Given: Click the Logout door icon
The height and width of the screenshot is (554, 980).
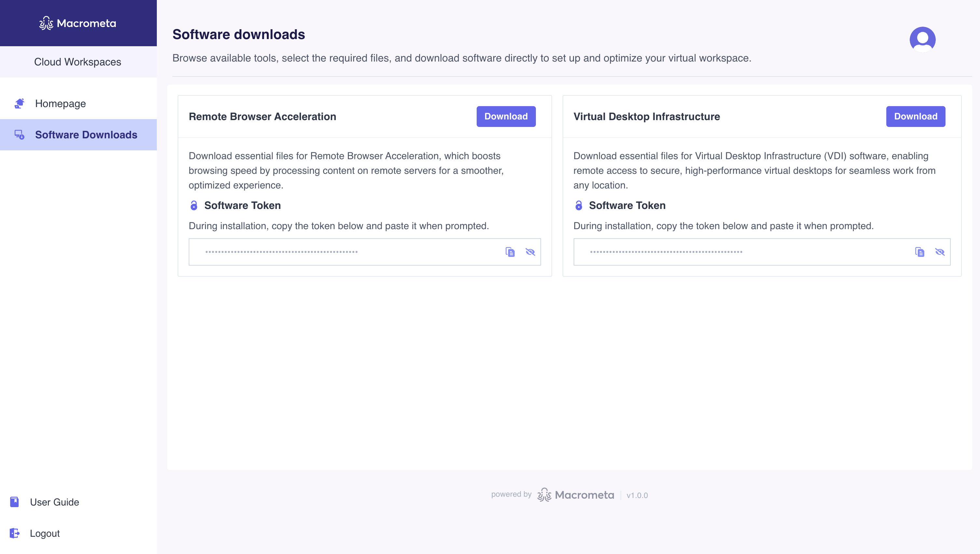Looking at the screenshot, I should (x=13, y=533).
